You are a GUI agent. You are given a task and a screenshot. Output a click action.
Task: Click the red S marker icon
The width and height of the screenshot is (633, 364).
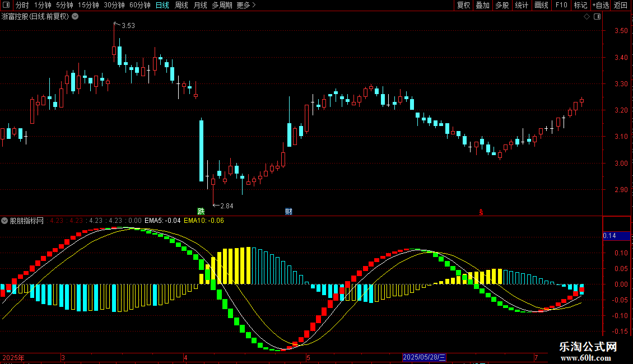(481, 212)
